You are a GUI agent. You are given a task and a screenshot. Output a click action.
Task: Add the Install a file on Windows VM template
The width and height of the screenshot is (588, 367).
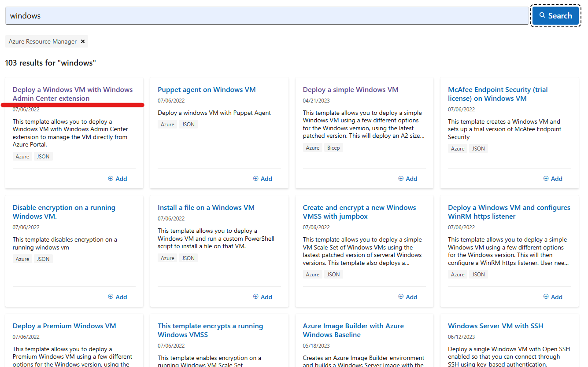pos(263,297)
